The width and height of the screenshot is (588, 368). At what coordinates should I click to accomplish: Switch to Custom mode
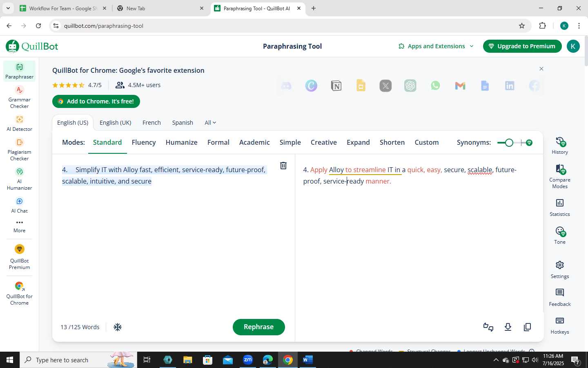(x=426, y=142)
